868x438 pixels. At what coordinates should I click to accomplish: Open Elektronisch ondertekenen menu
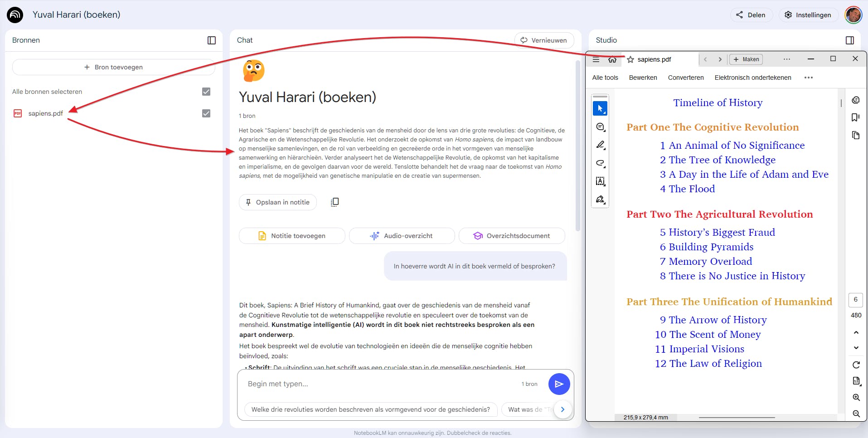click(x=753, y=78)
